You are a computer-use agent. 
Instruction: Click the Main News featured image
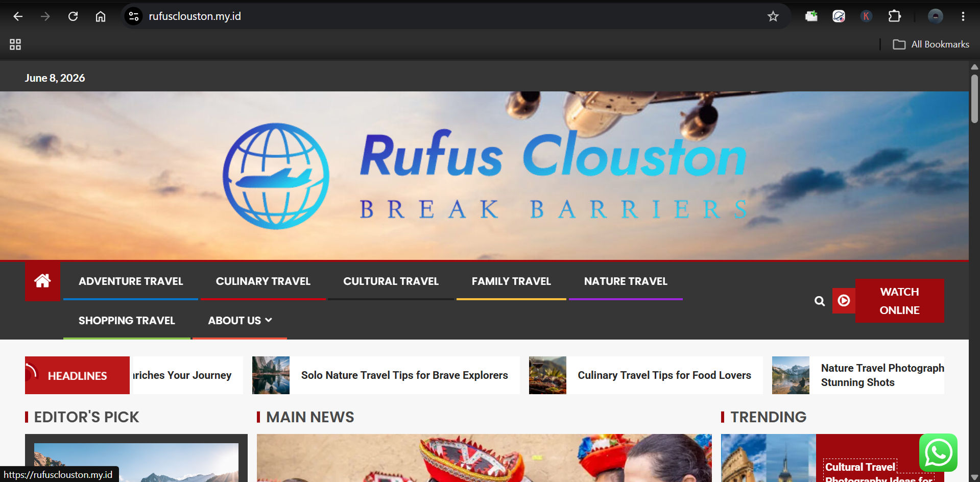tap(484, 458)
